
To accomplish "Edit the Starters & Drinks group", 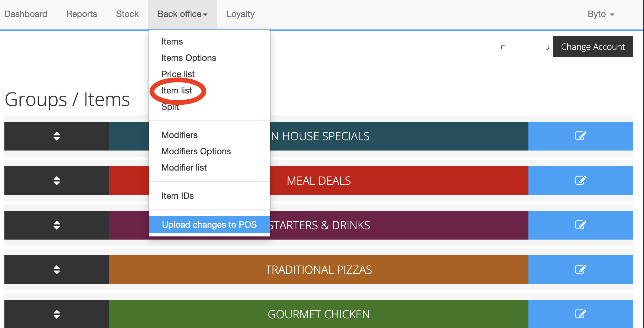I will 580,225.
